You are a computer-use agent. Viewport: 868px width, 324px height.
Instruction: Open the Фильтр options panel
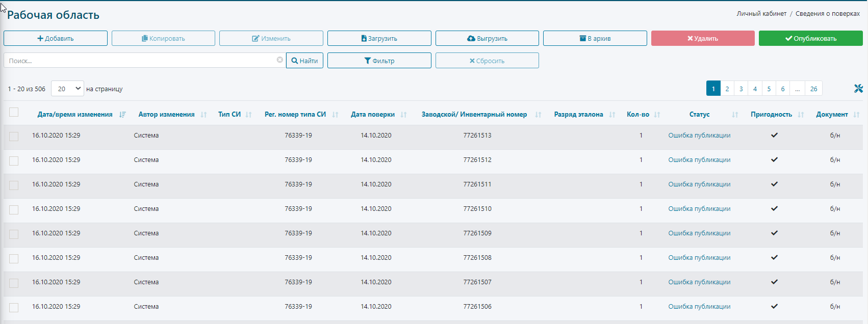(x=379, y=61)
